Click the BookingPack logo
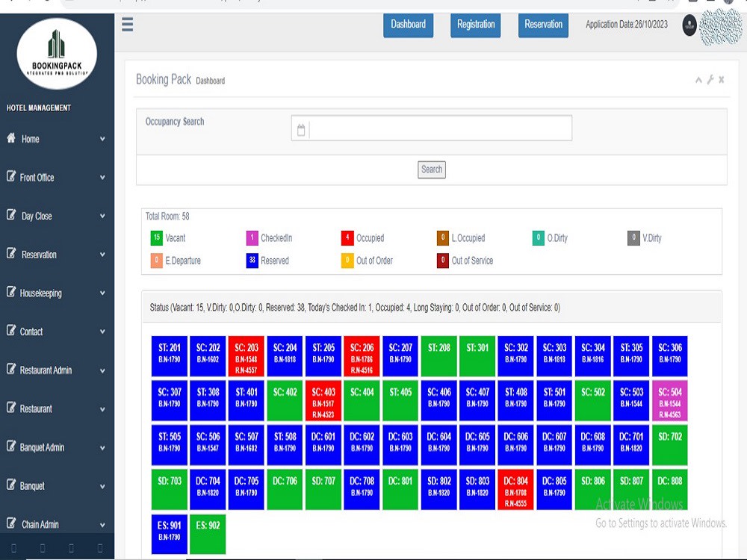 [x=57, y=53]
